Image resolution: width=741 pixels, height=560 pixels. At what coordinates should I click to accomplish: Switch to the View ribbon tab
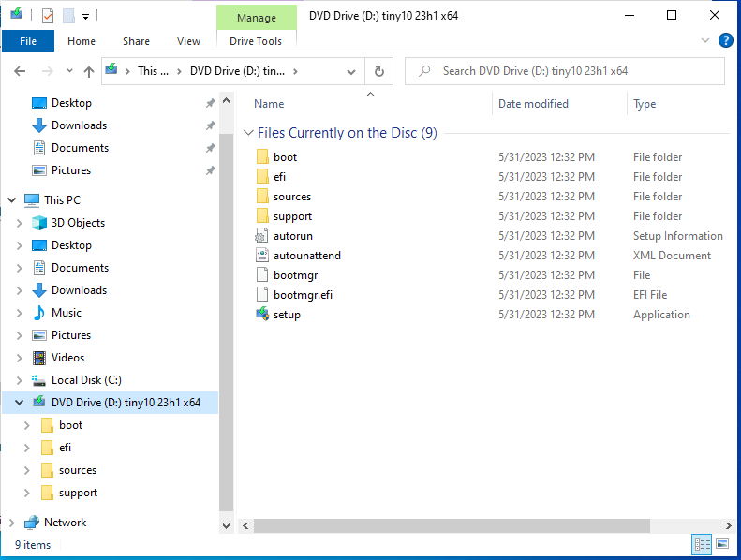click(x=188, y=41)
